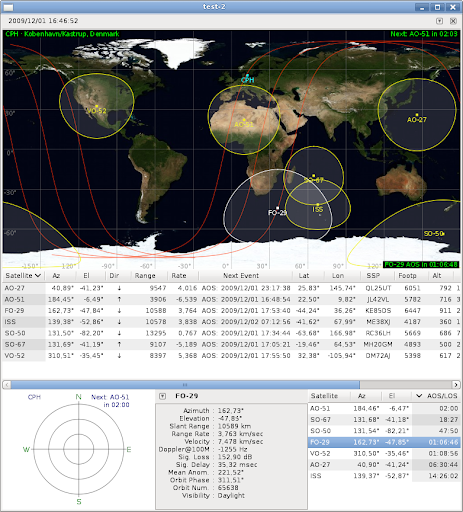Select SO-50 row with AOS 47:50
463x512 pixels.
click(384, 431)
